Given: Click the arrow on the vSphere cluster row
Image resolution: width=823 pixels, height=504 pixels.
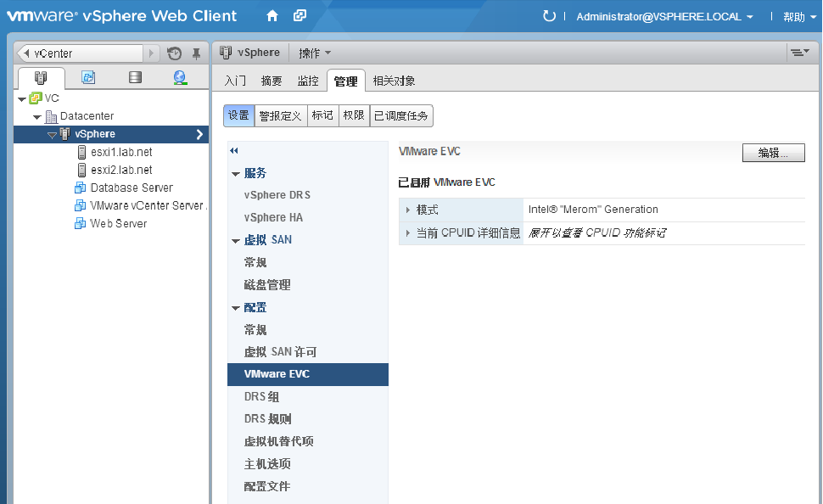Looking at the screenshot, I should (199, 134).
